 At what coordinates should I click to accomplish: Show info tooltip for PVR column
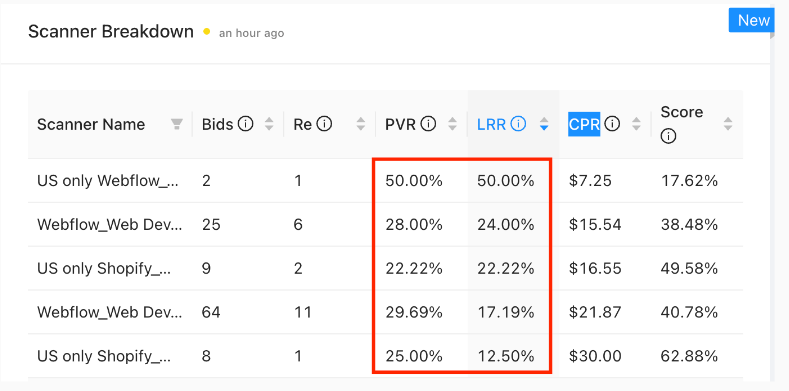(x=428, y=124)
